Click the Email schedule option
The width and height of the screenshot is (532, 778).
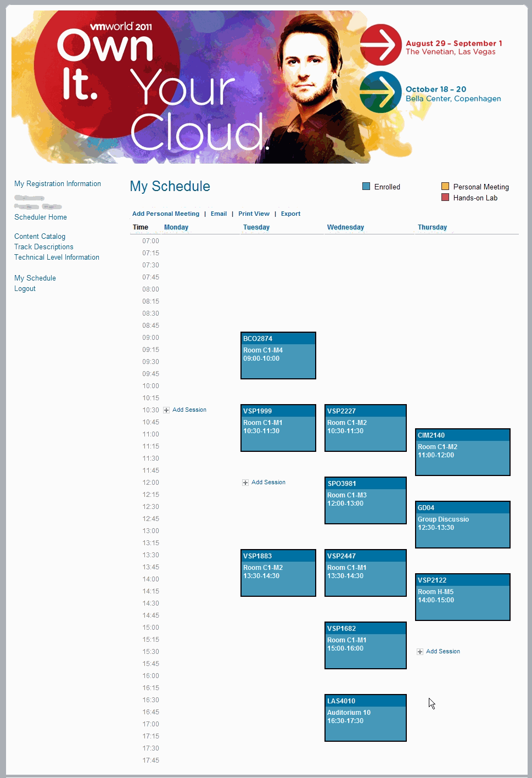pyautogui.click(x=219, y=214)
